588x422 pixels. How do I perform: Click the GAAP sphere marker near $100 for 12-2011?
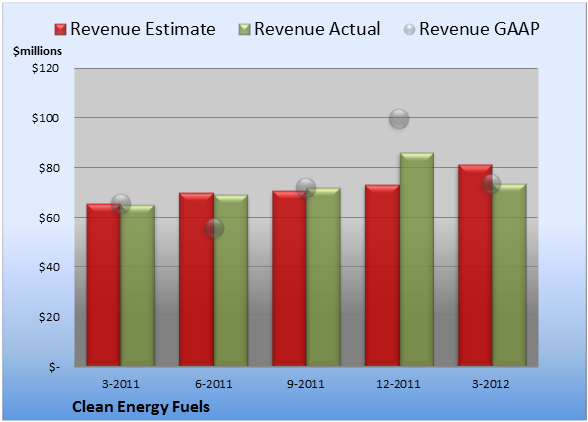coord(399,119)
